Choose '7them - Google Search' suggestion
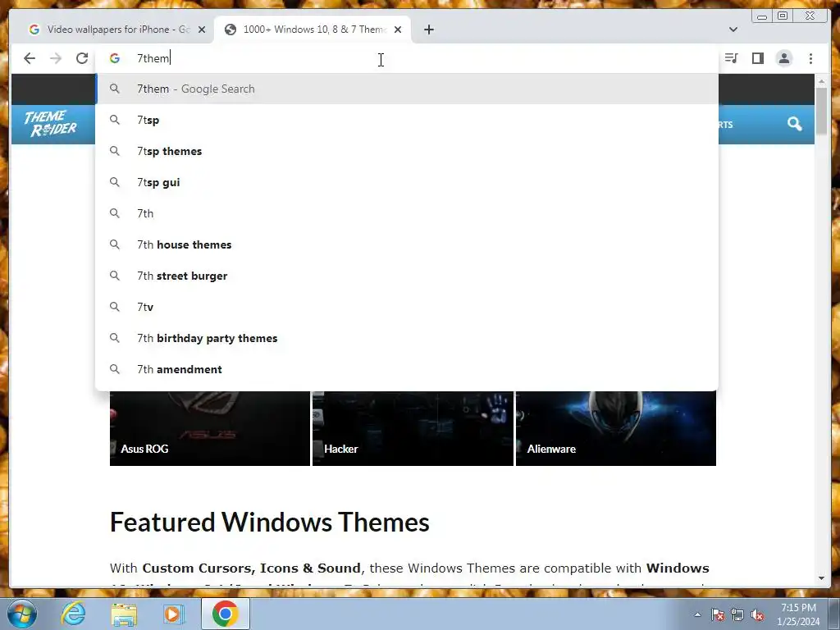 point(407,89)
